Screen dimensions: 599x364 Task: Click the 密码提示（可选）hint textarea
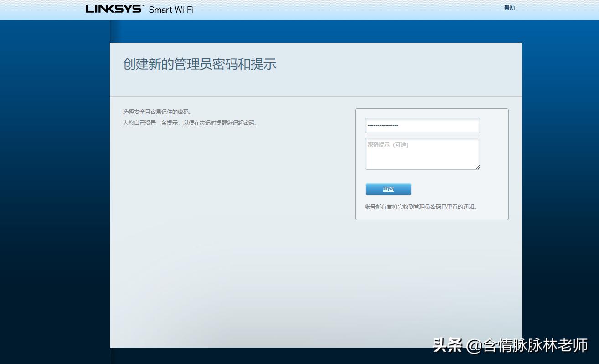422,154
